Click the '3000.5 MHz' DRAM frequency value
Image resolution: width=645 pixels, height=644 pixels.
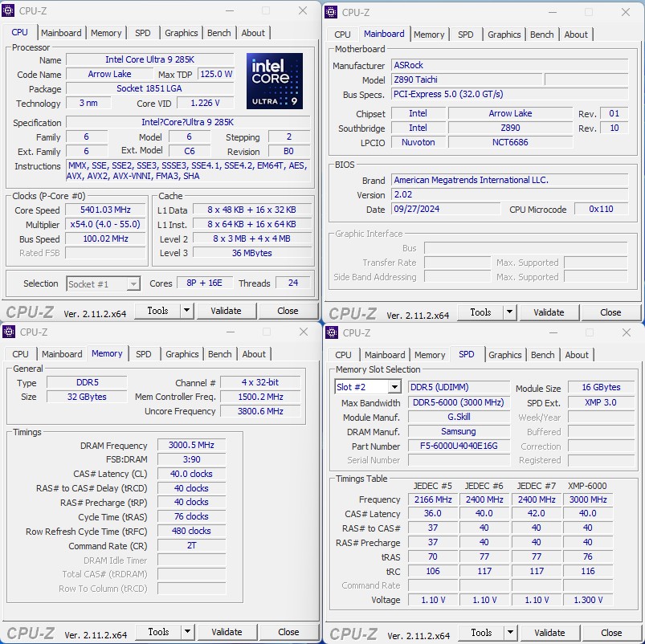pos(191,445)
